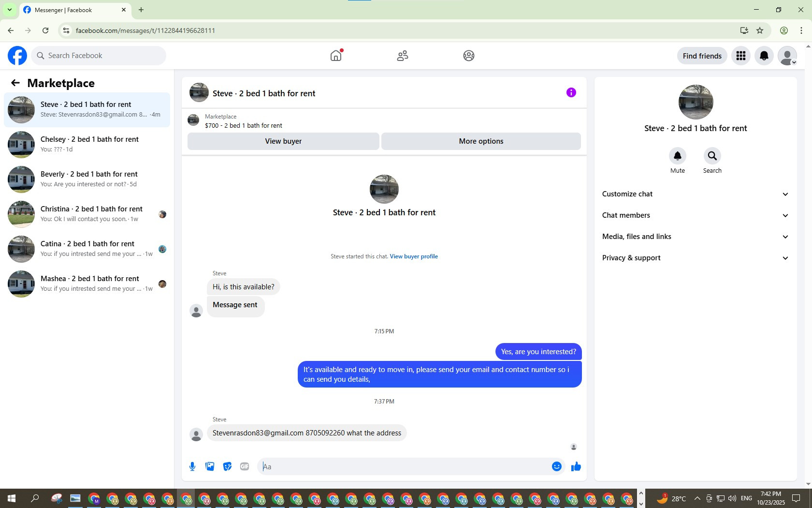
Task: Open Beverly conversation in the list
Action: pyautogui.click(x=87, y=179)
